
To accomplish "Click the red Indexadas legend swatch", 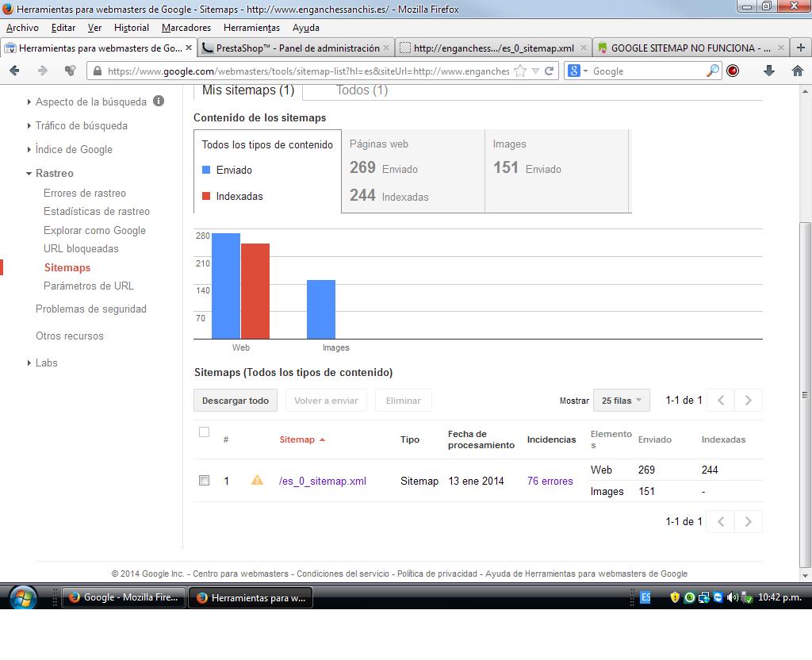I will click(206, 196).
